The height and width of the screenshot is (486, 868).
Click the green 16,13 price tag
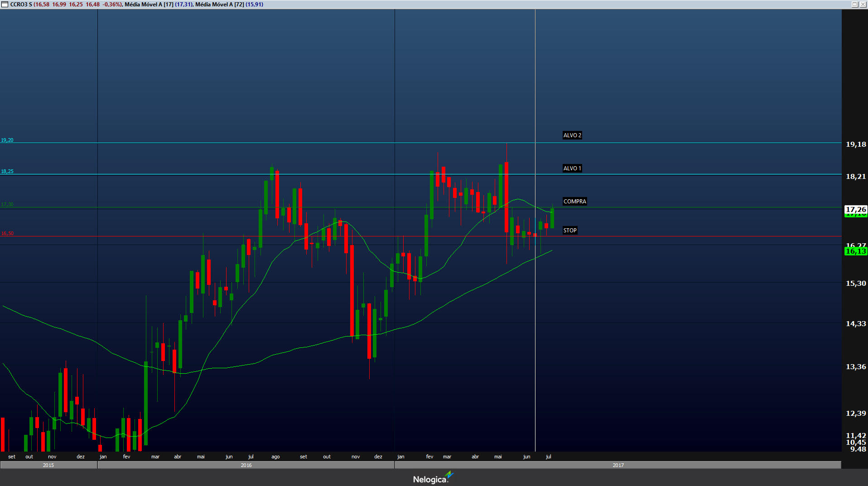(x=855, y=251)
